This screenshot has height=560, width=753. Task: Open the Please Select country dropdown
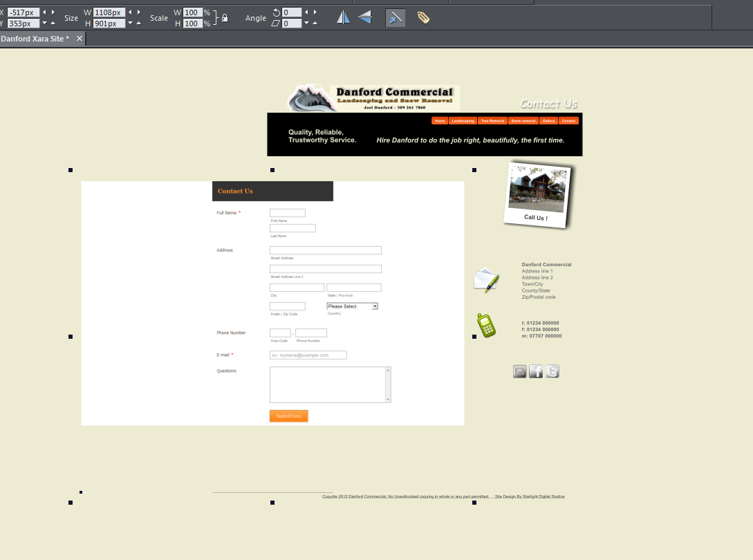coord(353,306)
